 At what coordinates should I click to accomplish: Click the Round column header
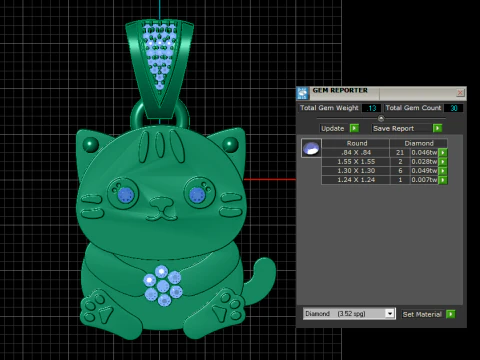click(x=356, y=143)
